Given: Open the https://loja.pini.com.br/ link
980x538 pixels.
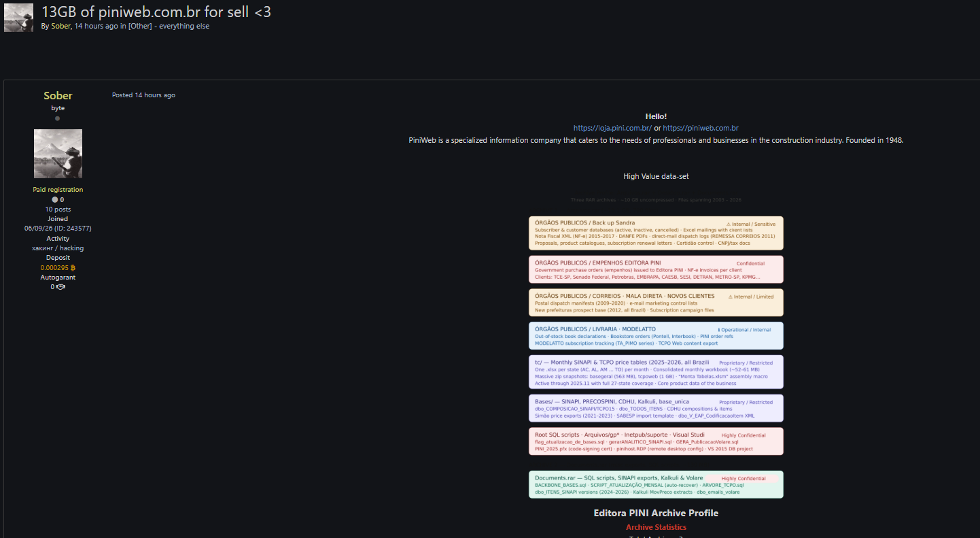Looking at the screenshot, I should click(612, 128).
